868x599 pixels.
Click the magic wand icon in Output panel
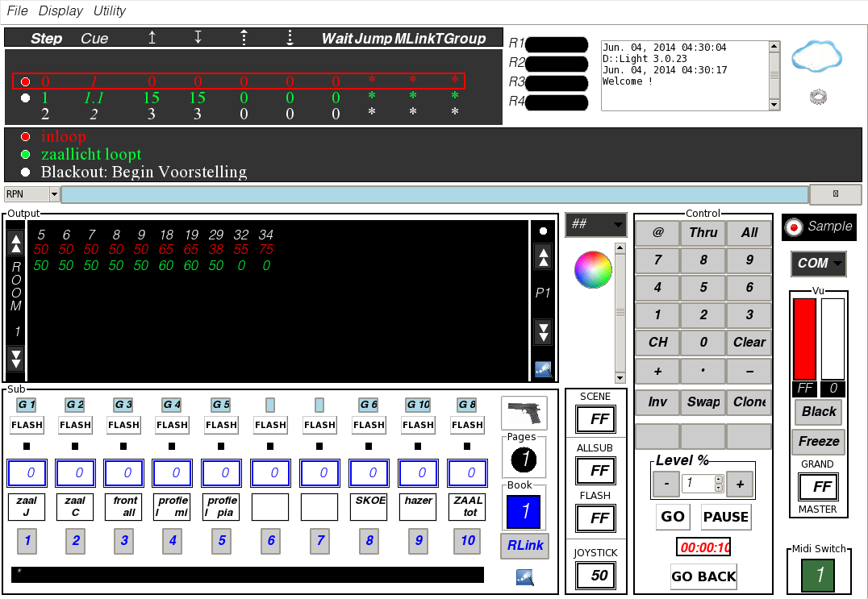tap(543, 369)
